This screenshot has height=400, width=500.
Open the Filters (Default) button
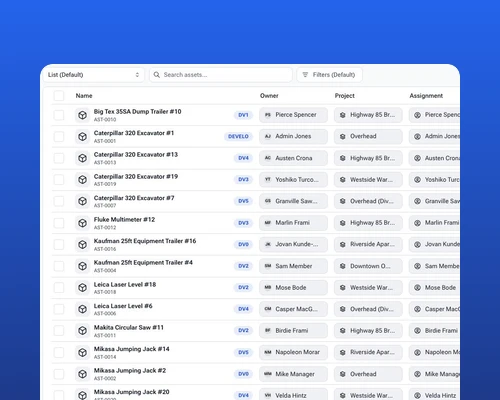click(329, 75)
